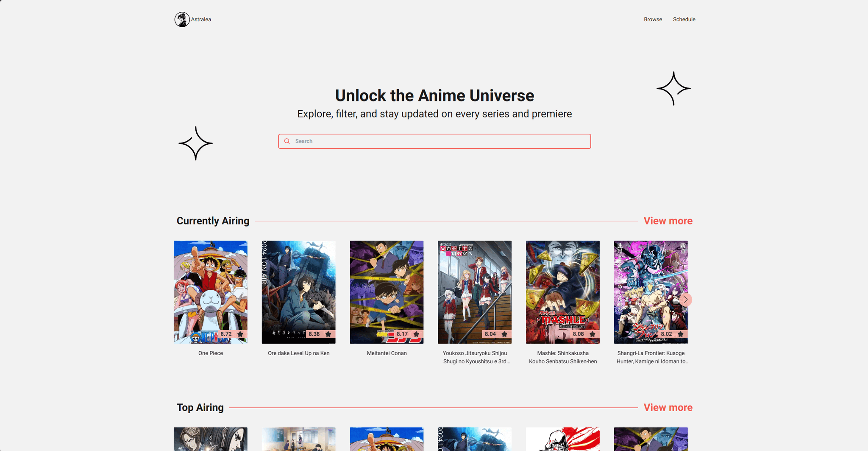
Task: Go to Astralea home via site name
Action: click(201, 20)
